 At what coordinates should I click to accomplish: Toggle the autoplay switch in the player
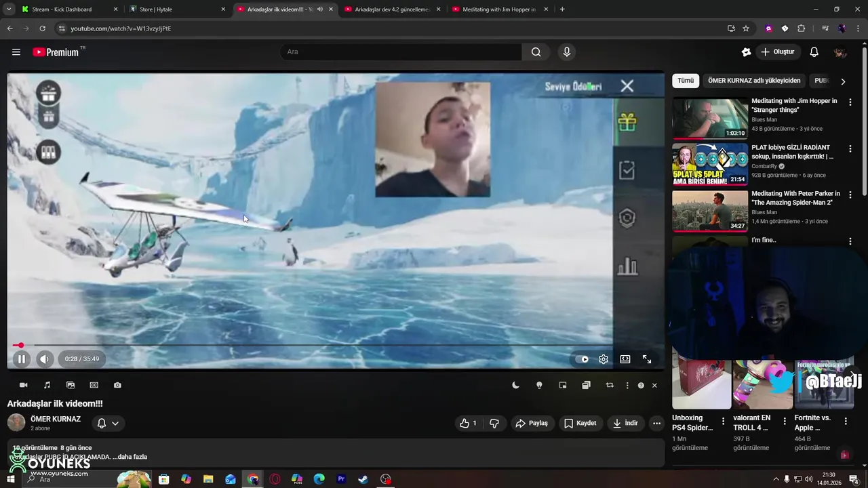point(582,359)
